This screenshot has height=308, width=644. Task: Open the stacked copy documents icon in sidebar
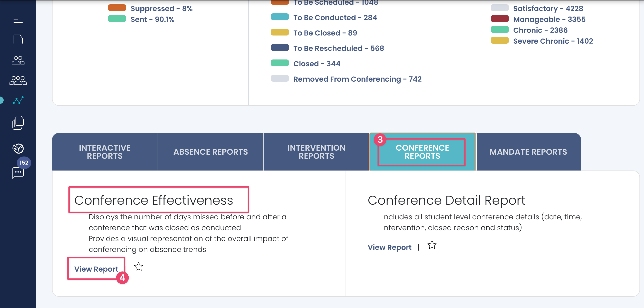pos(18,123)
